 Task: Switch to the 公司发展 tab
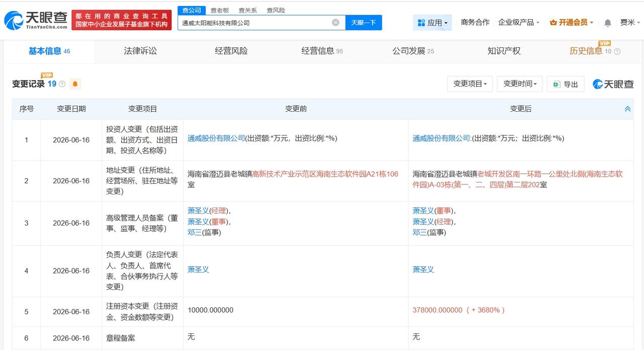pos(413,51)
